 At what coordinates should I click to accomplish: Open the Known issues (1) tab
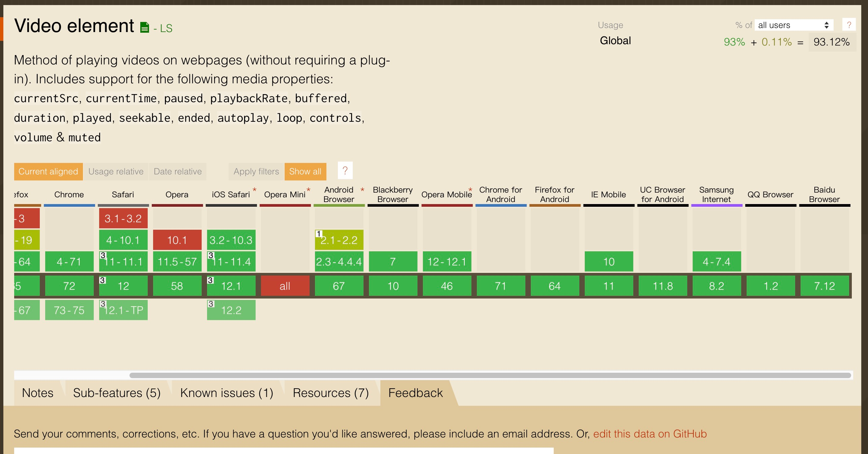pos(227,393)
